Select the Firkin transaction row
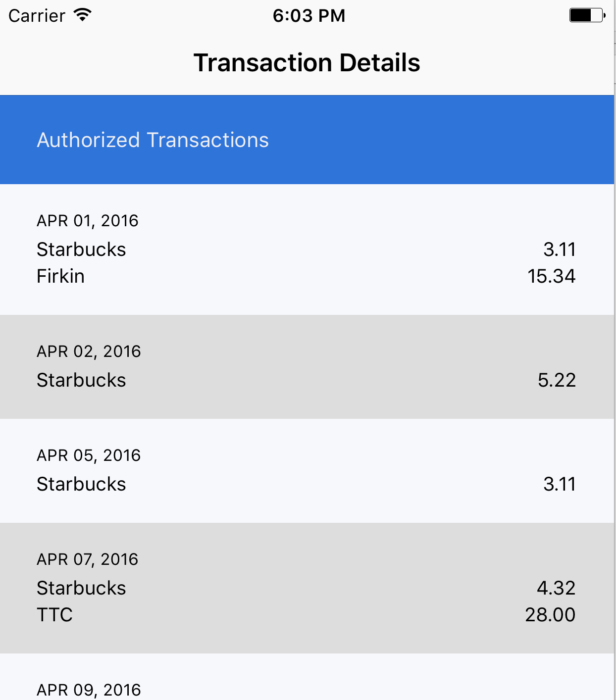The image size is (616, 700). tap(306, 276)
